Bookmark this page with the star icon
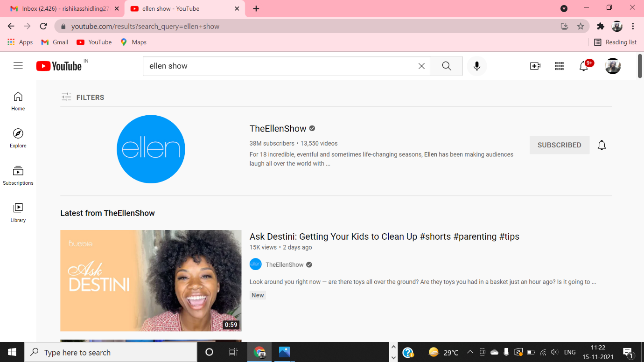This screenshot has width=644, height=362. [581, 27]
